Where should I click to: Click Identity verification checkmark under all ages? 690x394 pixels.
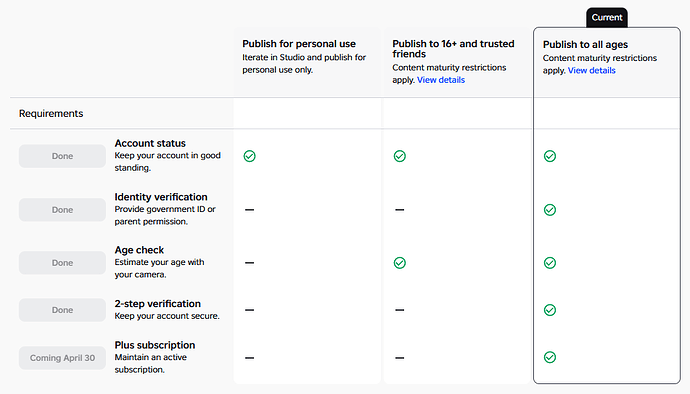click(550, 210)
